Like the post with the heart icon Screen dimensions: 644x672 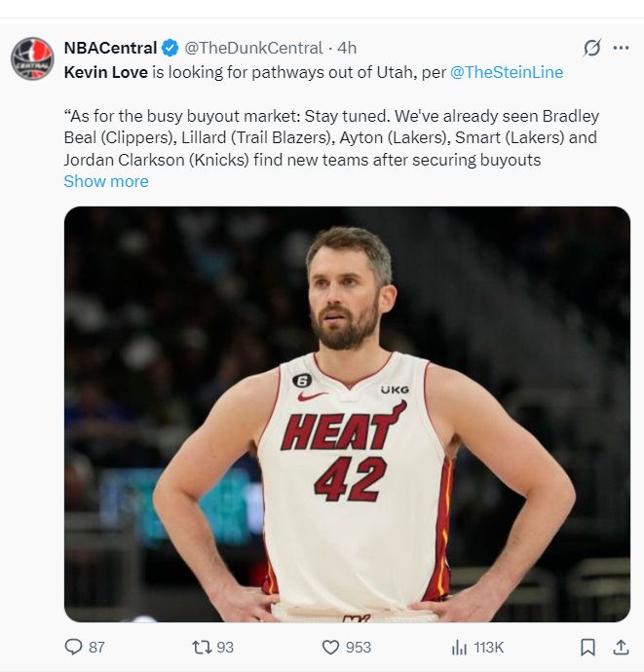[x=330, y=647]
